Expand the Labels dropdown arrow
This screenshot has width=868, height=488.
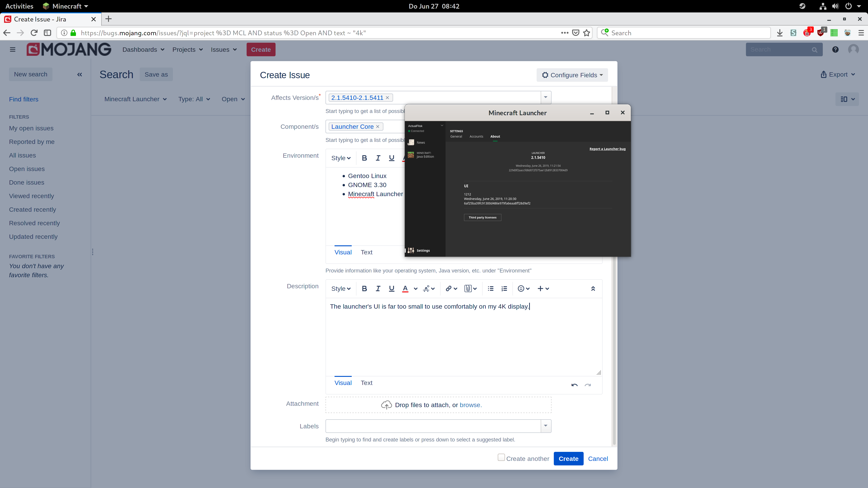point(545,426)
